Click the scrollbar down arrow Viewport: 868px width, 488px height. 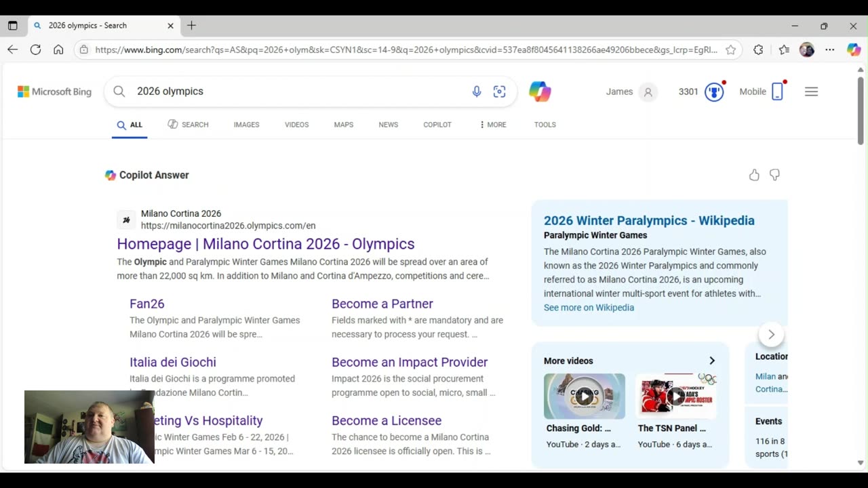(861, 463)
